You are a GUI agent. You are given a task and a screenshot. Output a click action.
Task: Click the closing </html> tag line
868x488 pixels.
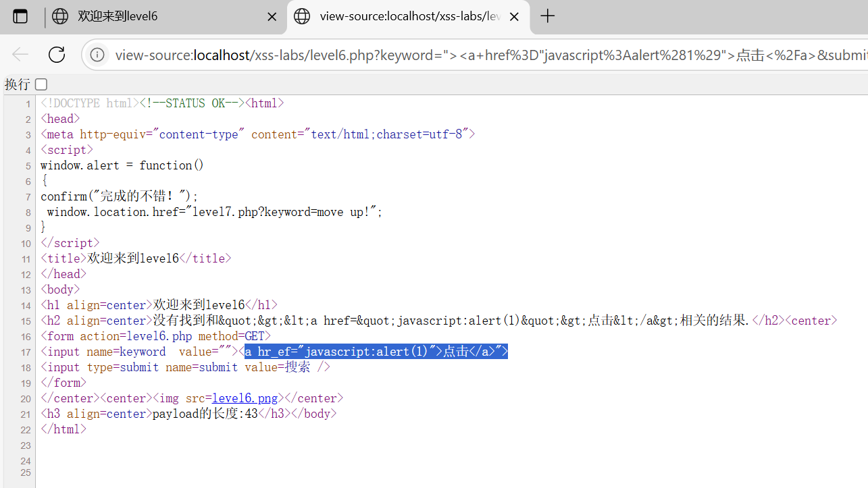click(63, 429)
